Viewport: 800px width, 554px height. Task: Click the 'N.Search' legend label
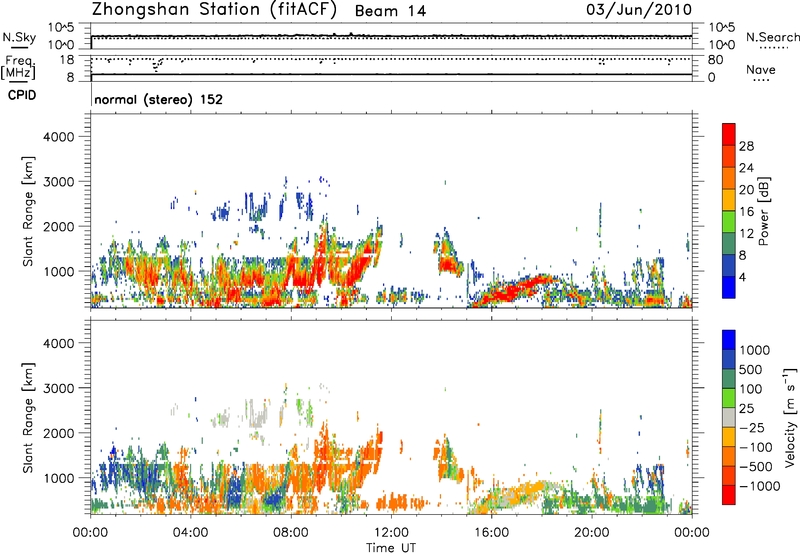[x=772, y=37]
